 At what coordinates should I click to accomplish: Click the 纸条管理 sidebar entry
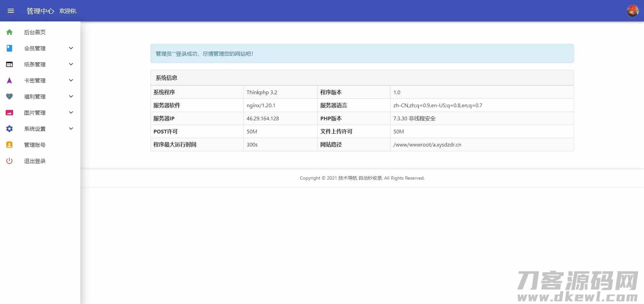(35, 64)
